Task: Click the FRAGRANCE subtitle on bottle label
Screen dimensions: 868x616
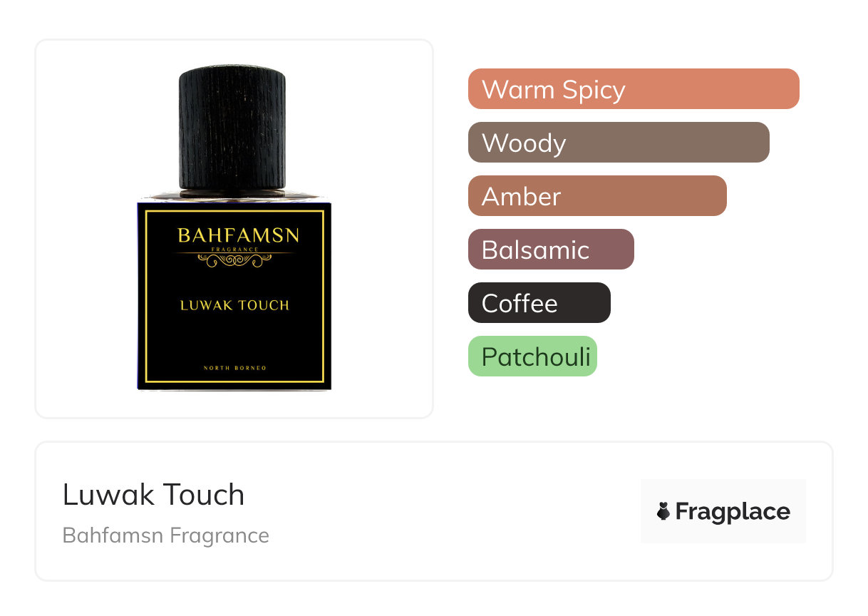Action: pyautogui.click(x=234, y=249)
